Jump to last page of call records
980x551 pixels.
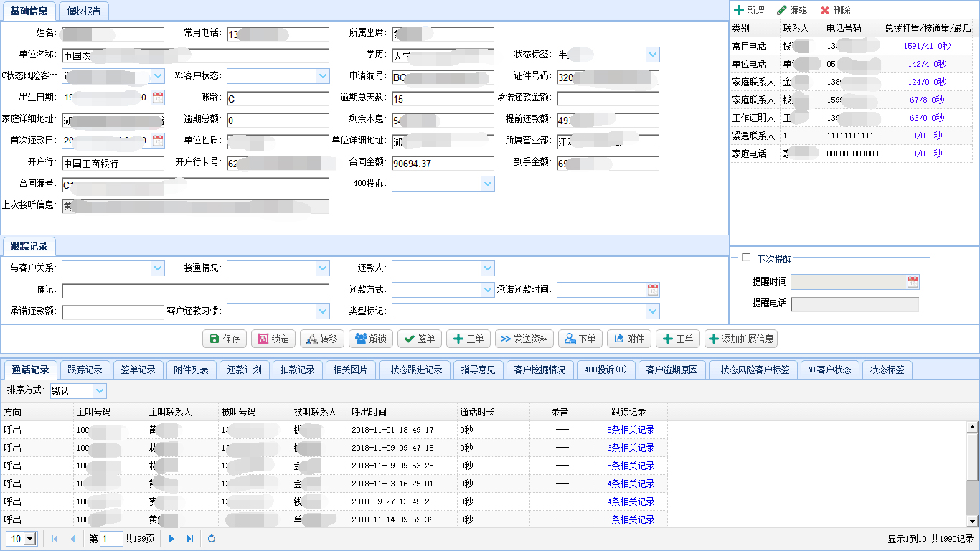pos(190,539)
